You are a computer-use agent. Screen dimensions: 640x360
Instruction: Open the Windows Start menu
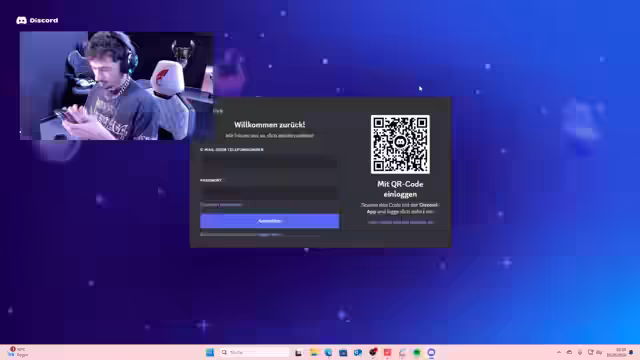point(210,352)
